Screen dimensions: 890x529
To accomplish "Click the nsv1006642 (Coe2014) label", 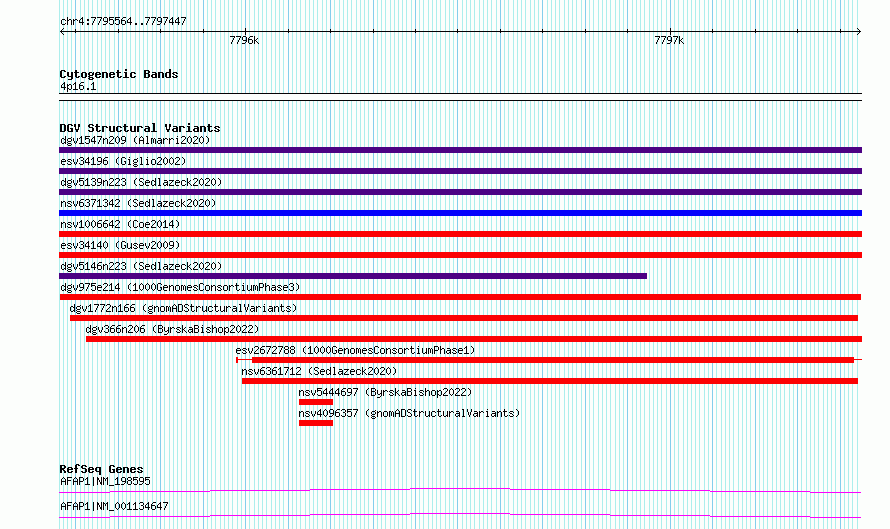I will point(120,224).
